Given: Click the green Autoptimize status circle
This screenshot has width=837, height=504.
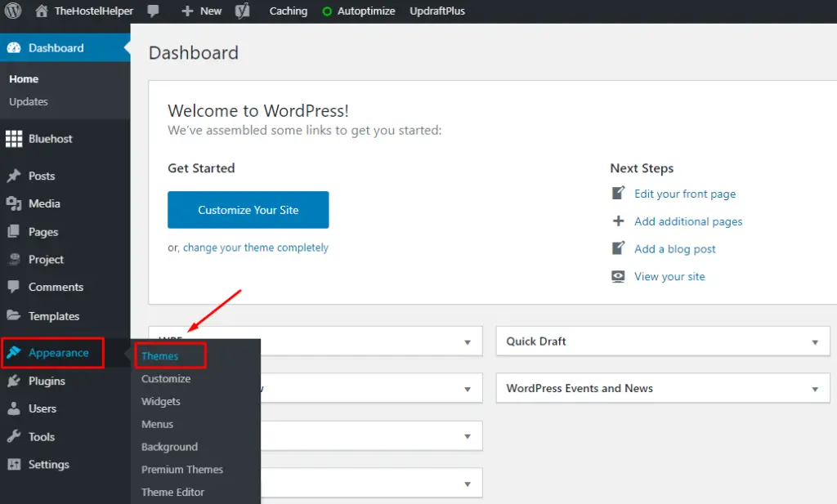Looking at the screenshot, I should pyautogui.click(x=327, y=11).
